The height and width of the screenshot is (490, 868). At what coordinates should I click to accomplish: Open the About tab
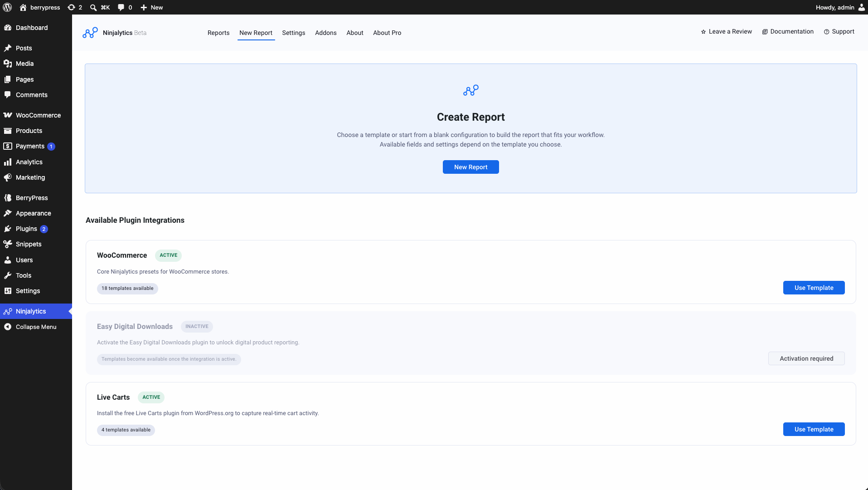coord(355,33)
